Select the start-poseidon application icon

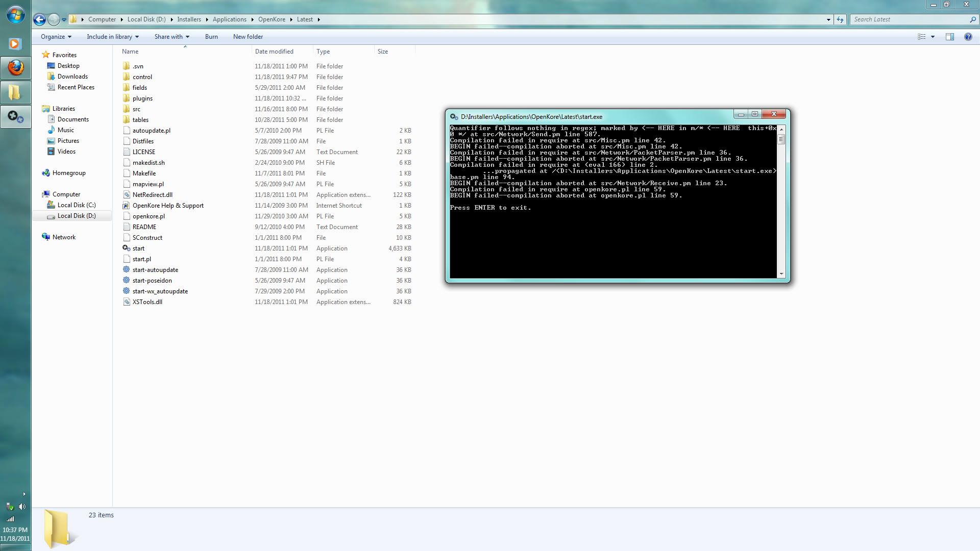[x=127, y=281]
